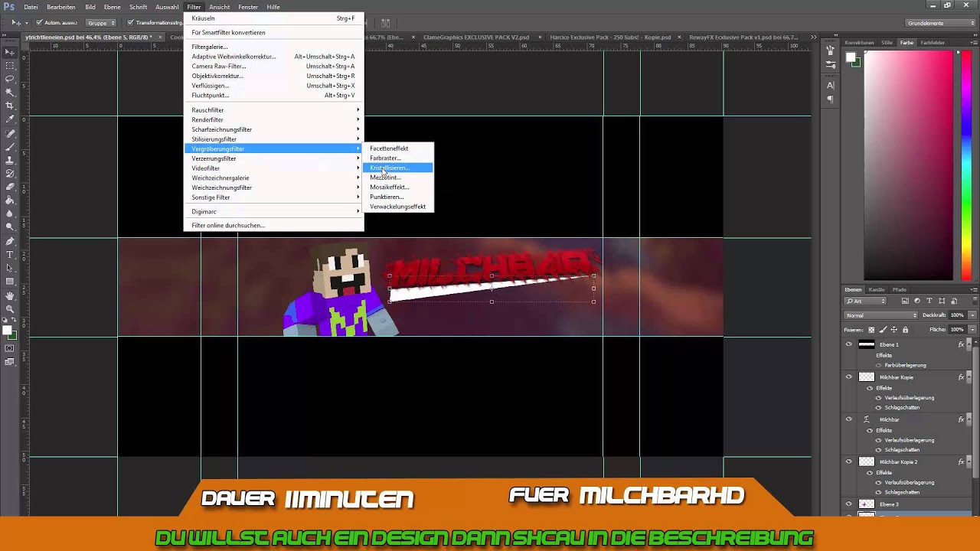The width and height of the screenshot is (980, 551).
Task: Select the Rectangular Marquee tool
Action: pos(9,66)
